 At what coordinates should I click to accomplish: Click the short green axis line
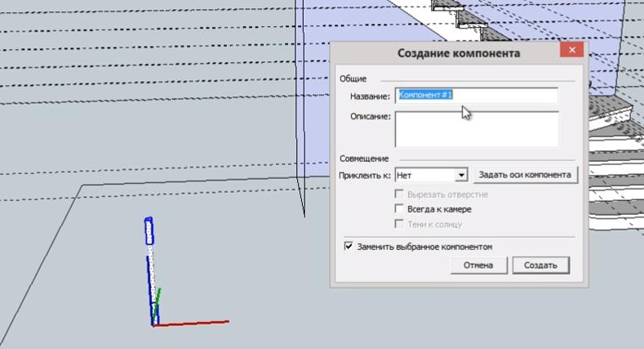point(160,296)
